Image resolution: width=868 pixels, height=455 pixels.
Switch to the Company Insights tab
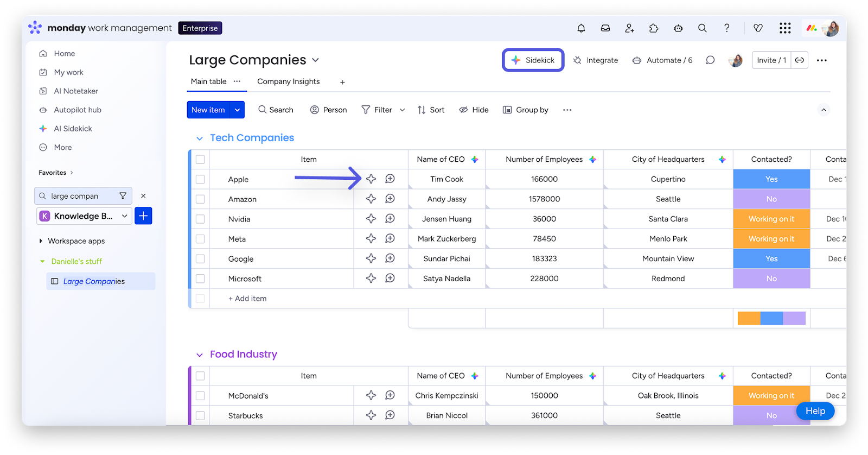pos(288,81)
